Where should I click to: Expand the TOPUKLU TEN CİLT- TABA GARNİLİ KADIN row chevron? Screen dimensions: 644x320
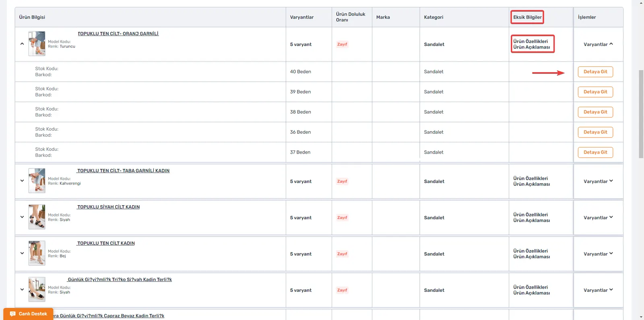point(22,181)
